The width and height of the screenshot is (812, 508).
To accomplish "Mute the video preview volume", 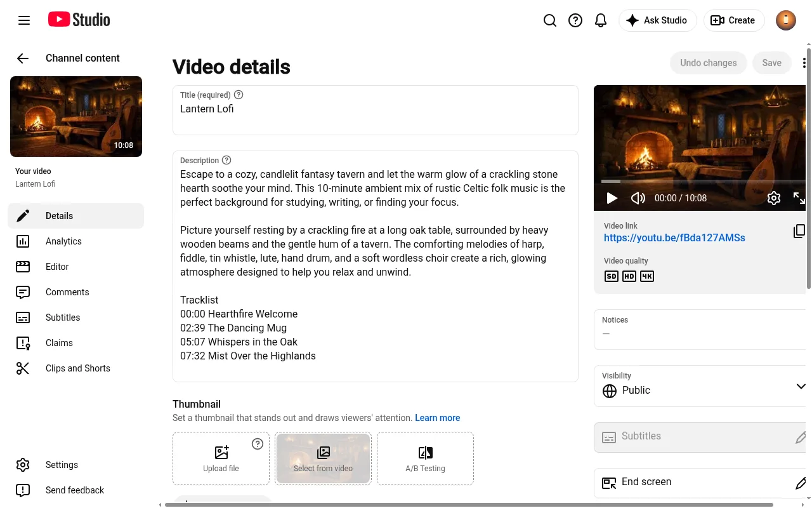I will [638, 198].
